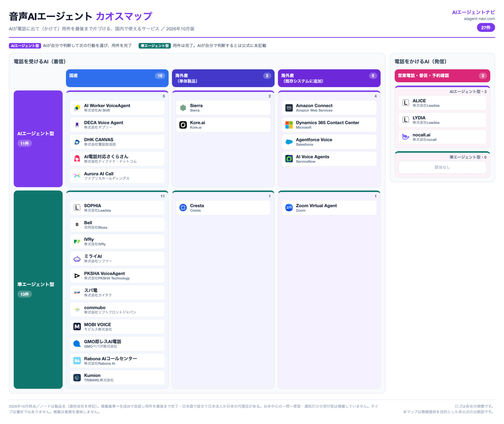Click the AI電話対応さくらさん character icon
This screenshot has width=504, height=424.
[x=77, y=159]
